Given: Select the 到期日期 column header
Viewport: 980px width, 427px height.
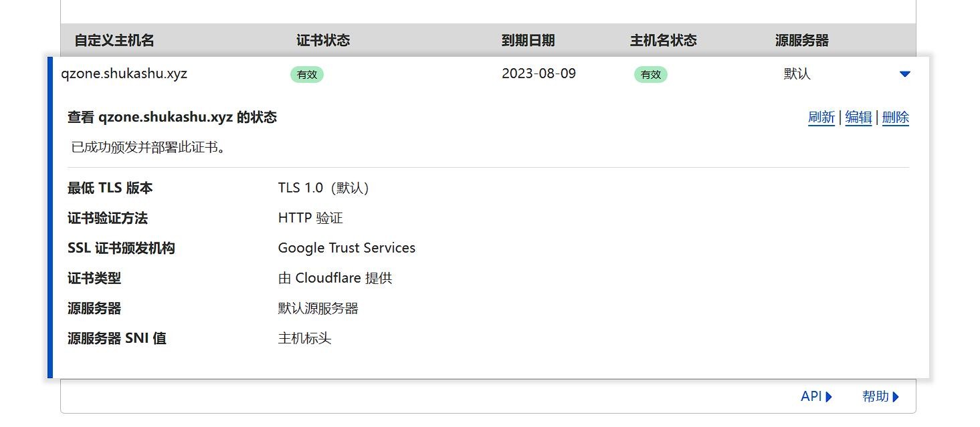Looking at the screenshot, I should [x=528, y=40].
